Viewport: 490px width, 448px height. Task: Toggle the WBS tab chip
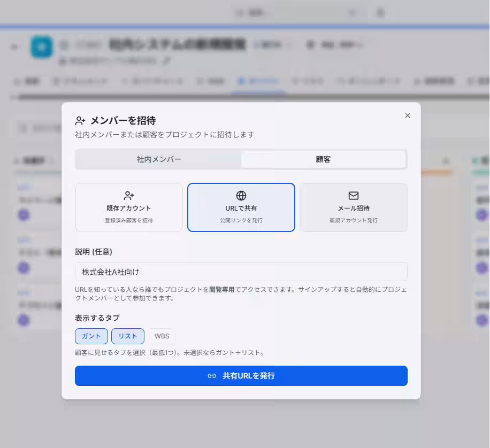[162, 336]
